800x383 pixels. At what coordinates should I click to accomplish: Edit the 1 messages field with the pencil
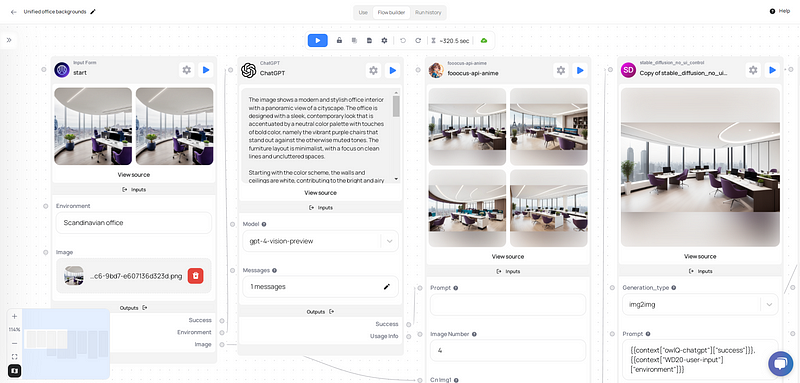[x=387, y=287]
